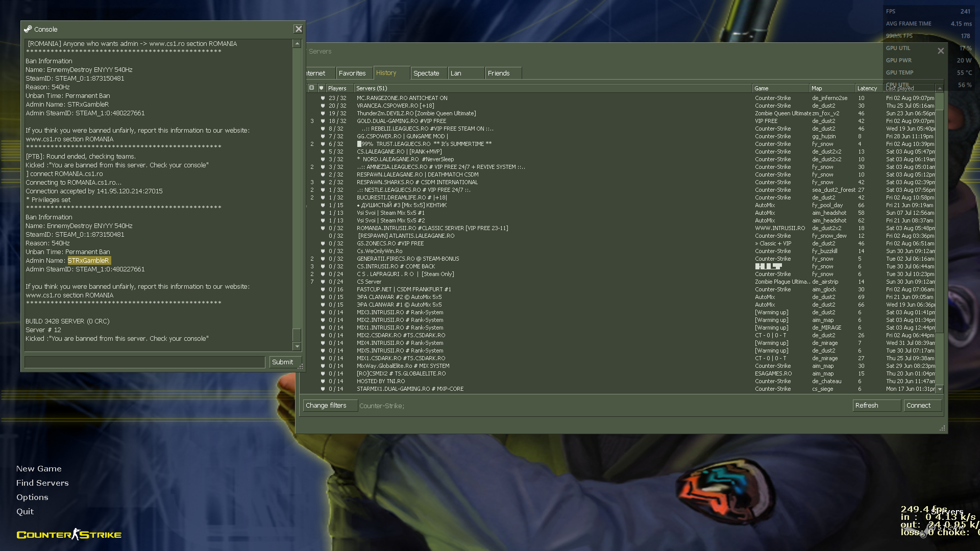The height and width of the screenshot is (551, 980).
Task: Switch to the Favorites tab
Action: [352, 73]
